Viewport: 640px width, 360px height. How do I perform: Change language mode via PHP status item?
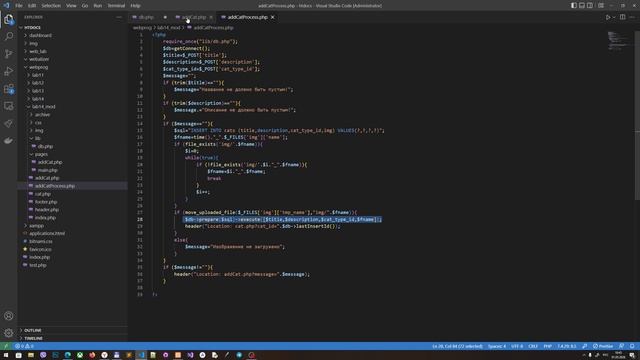tap(547, 346)
